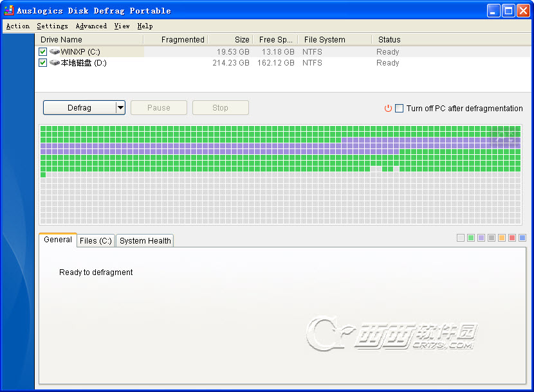The width and height of the screenshot is (534, 392).
Task: Sort by Fragmented column header
Action: [x=176, y=39]
